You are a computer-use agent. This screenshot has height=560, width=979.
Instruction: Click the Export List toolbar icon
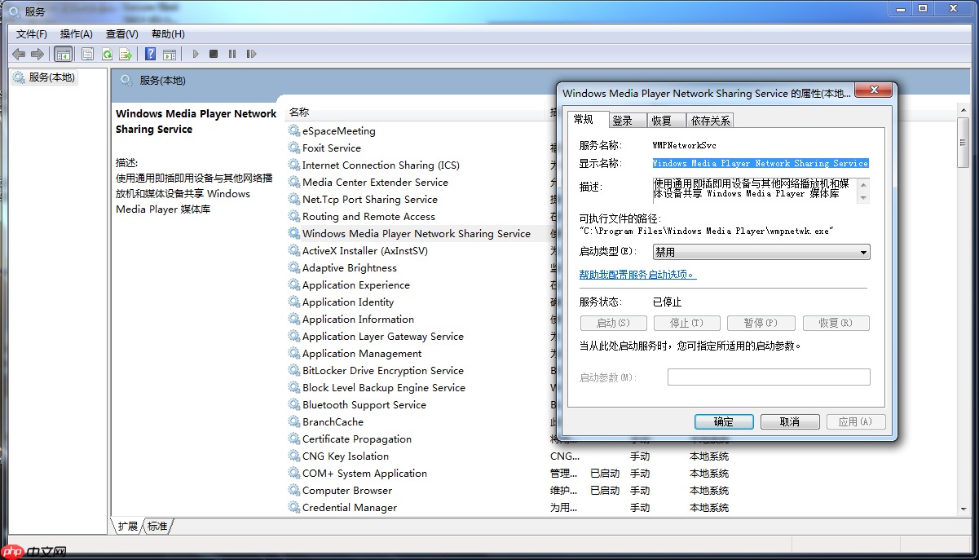pyautogui.click(x=126, y=54)
